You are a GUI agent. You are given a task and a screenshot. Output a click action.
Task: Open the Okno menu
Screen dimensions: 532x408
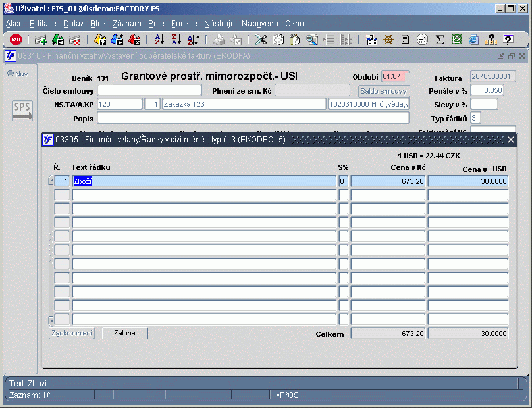tap(294, 24)
